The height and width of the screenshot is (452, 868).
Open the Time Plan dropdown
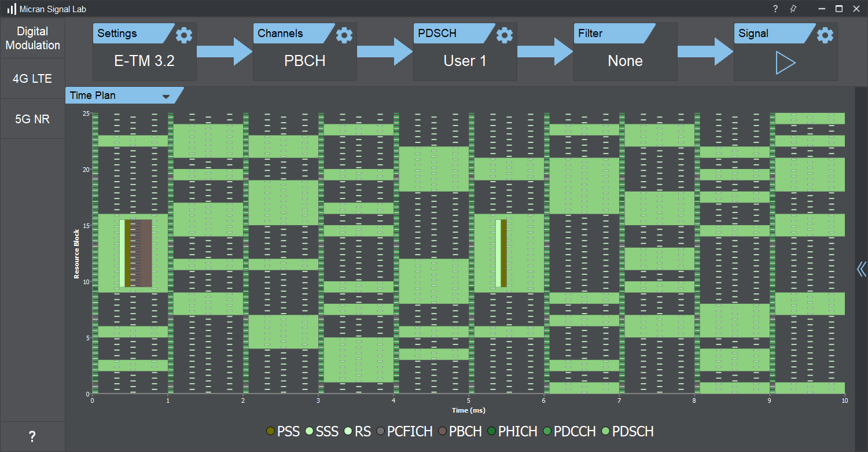(x=166, y=96)
